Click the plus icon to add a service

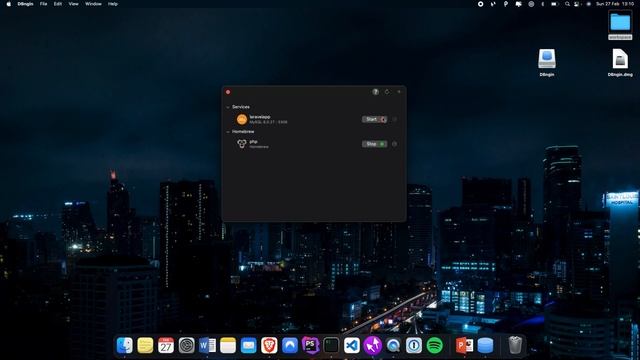(399, 92)
